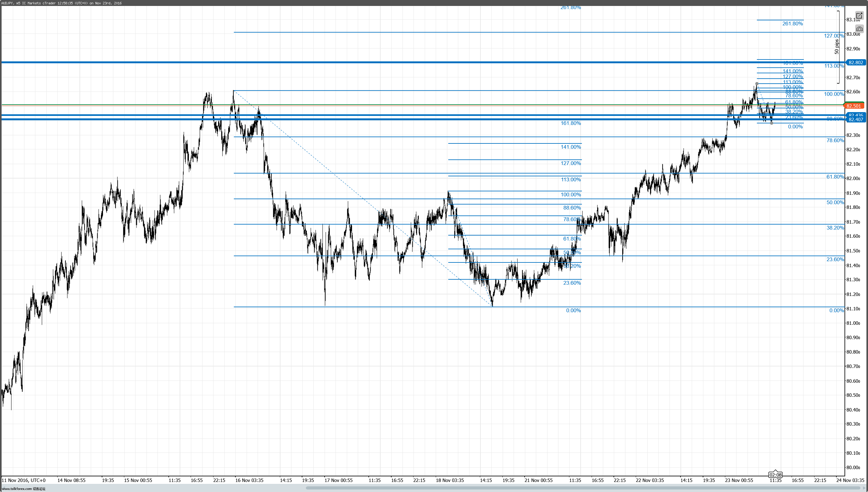Select the orange 82.501 current price tag

pos(854,106)
